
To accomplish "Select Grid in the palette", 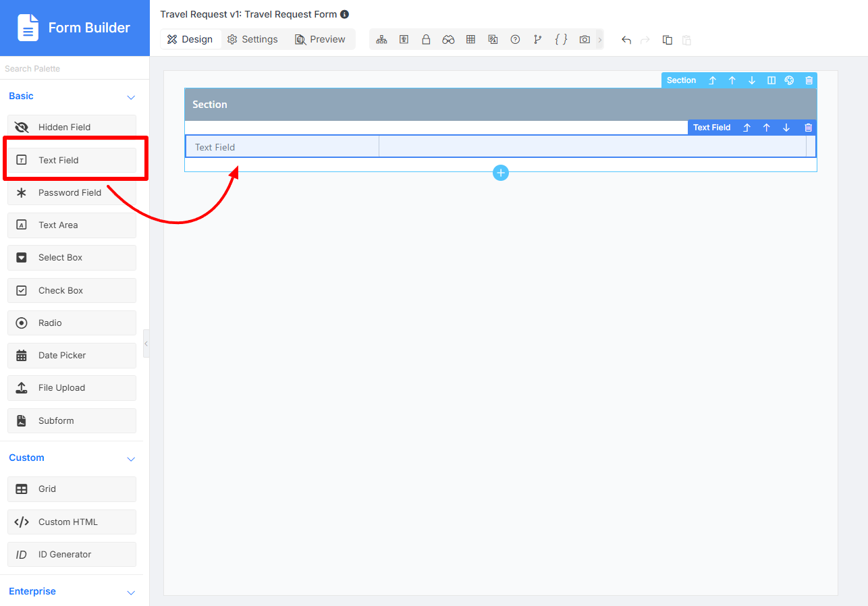I will [72, 489].
